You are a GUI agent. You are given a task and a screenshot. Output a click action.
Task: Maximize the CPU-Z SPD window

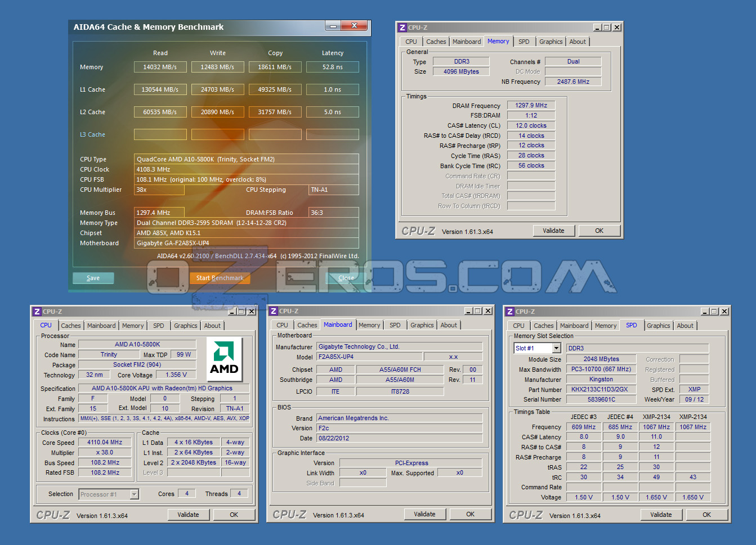tap(714, 312)
